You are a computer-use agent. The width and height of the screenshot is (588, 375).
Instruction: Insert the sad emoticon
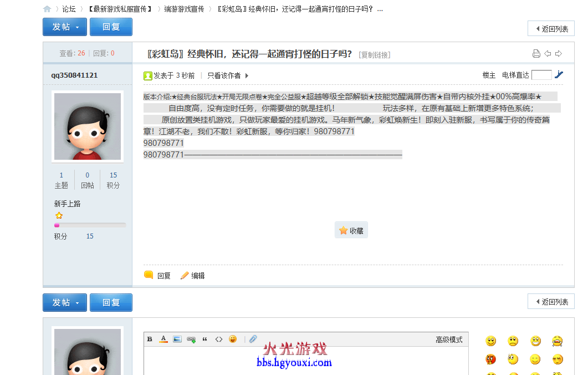513,341
